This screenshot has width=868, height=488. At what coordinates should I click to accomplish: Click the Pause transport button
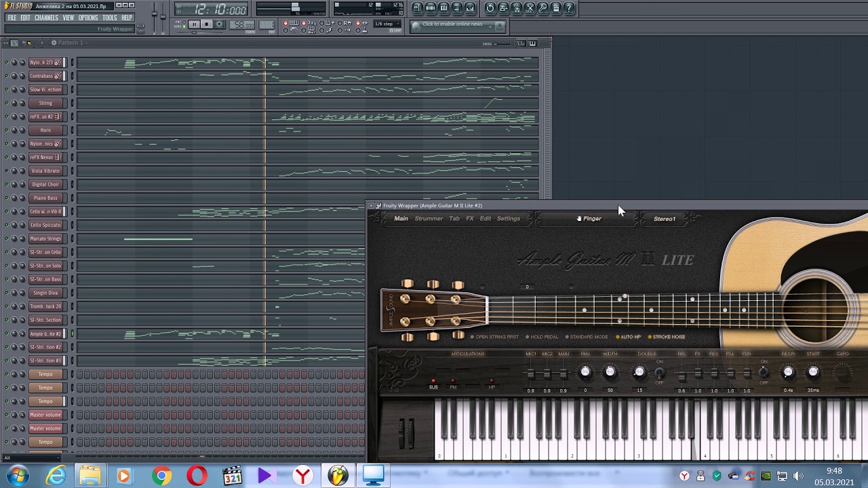coord(194,24)
